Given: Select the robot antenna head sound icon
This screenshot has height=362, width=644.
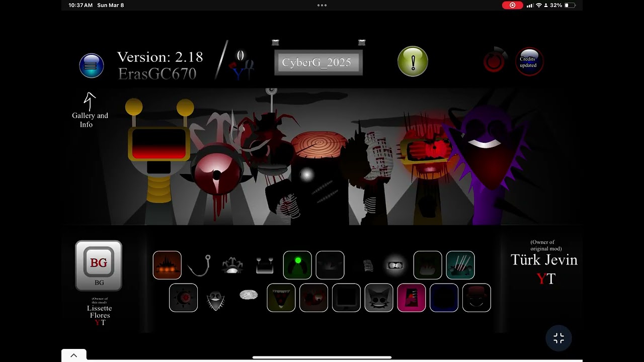Looking at the screenshot, I should coord(265,265).
